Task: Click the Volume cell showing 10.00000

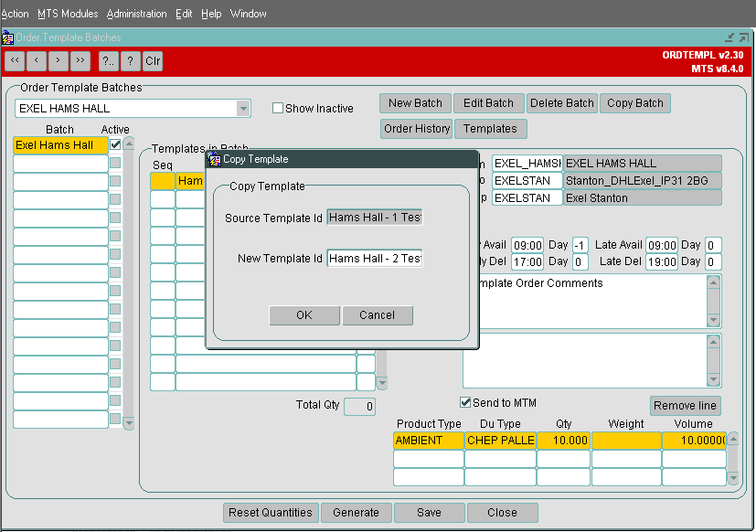Action: point(694,441)
